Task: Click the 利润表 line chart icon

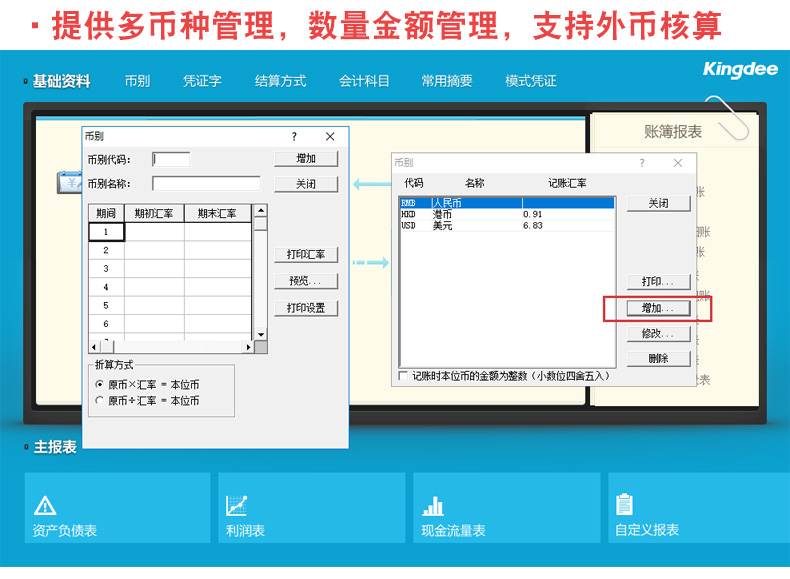Action: [x=237, y=505]
